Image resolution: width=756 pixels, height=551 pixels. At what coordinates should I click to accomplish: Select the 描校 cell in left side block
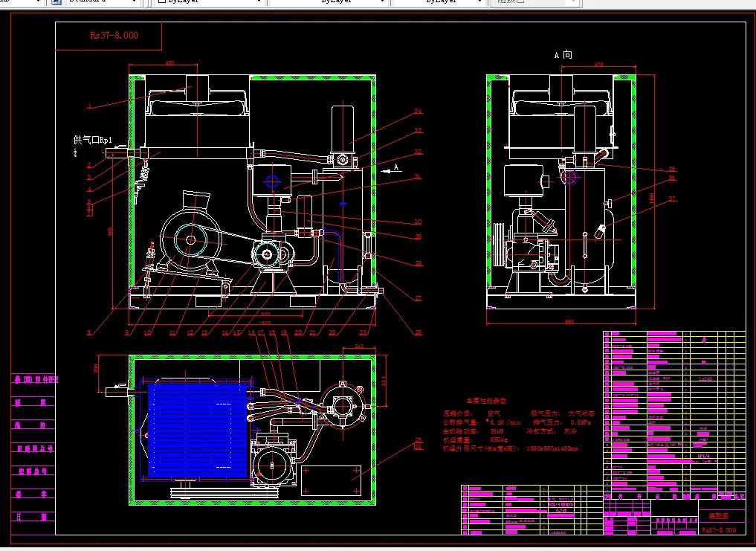click(30, 425)
